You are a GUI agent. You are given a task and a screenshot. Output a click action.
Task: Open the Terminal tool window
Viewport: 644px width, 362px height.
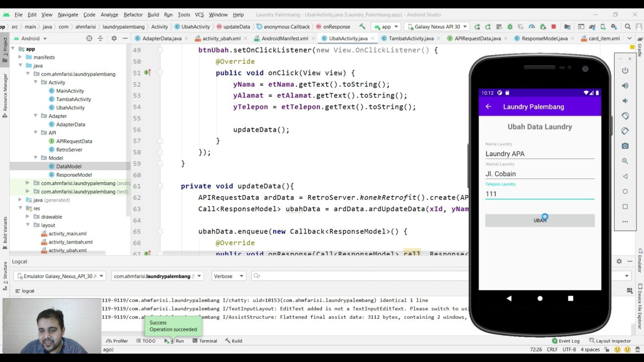pyautogui.click(x=205, y=341)
